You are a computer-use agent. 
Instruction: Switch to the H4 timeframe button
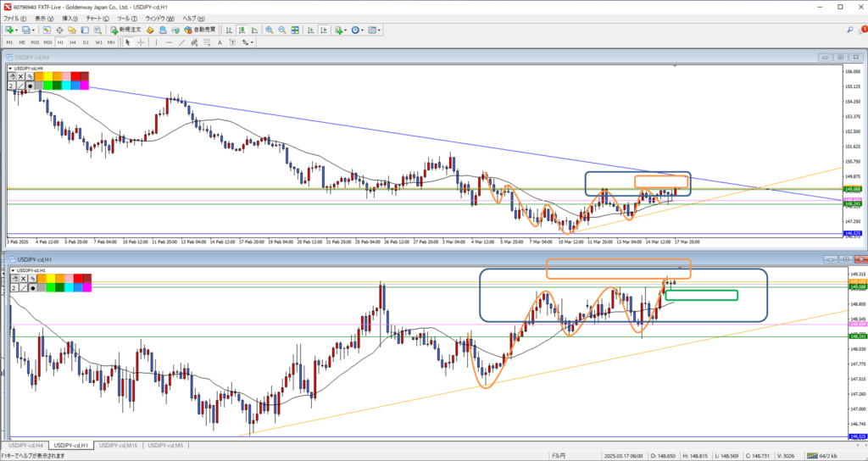[74, 42]
